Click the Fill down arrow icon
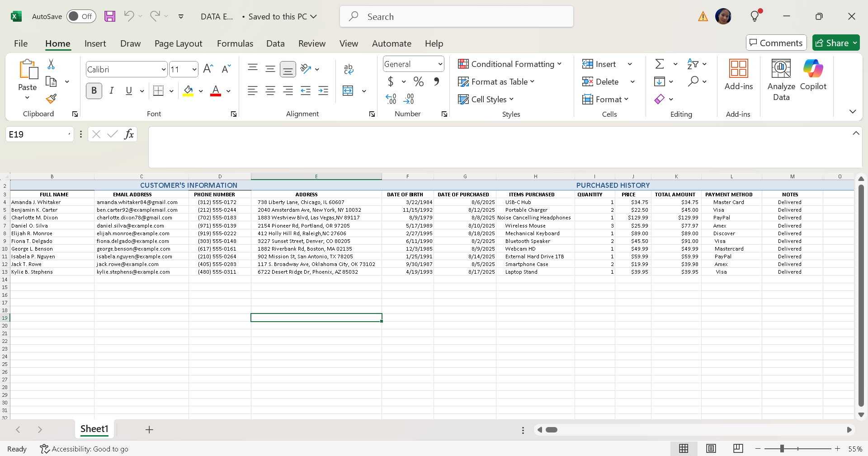This screenshot has width=868, height=456. pos(660,81)
